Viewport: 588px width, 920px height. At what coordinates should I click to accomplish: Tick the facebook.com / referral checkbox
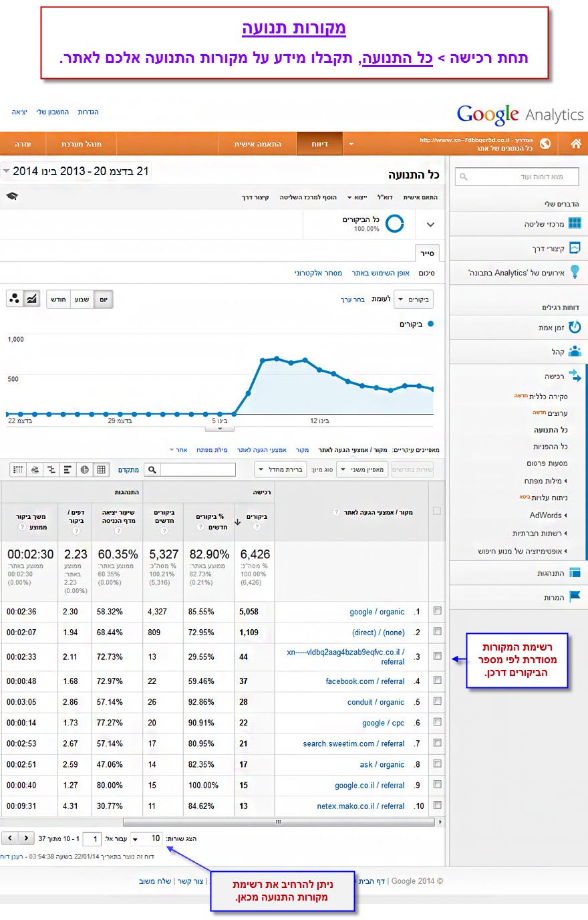pos(437,681)
